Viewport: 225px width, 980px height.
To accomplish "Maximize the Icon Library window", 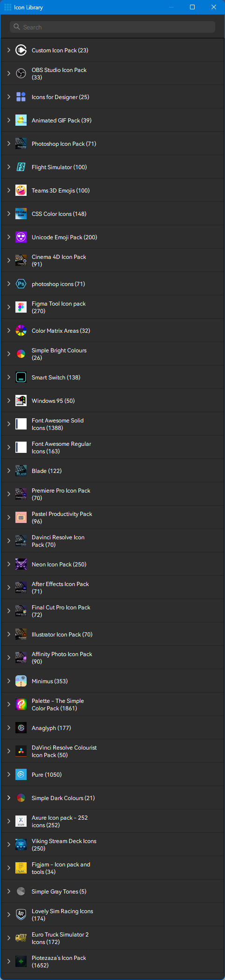I will pyautogui.click(x=192, y=7).
